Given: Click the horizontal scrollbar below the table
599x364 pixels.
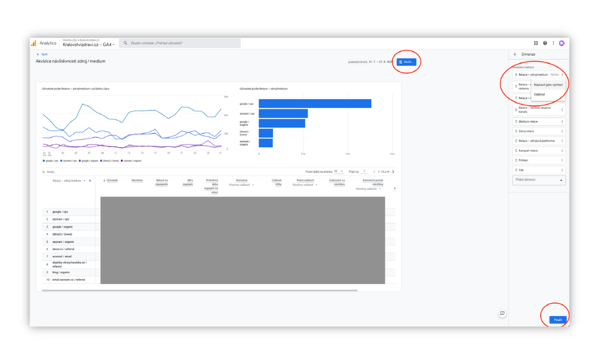Looking at the screenshot, I should [200, 290].
